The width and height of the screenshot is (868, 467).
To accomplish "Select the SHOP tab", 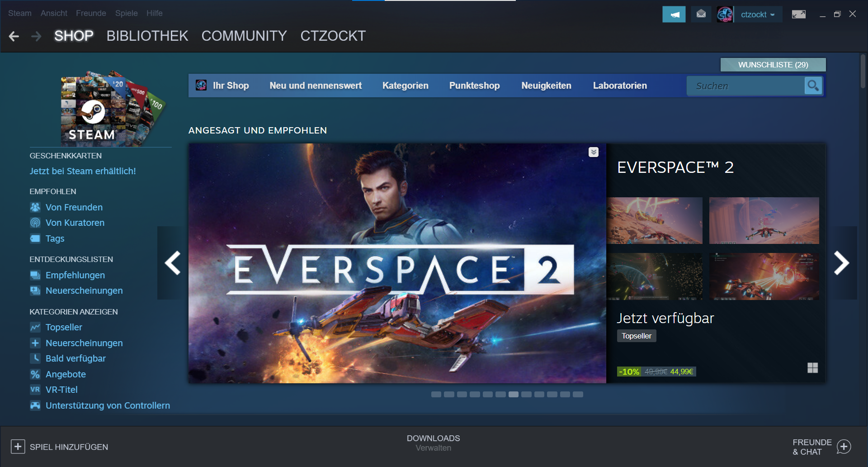I will click(74, 36).
